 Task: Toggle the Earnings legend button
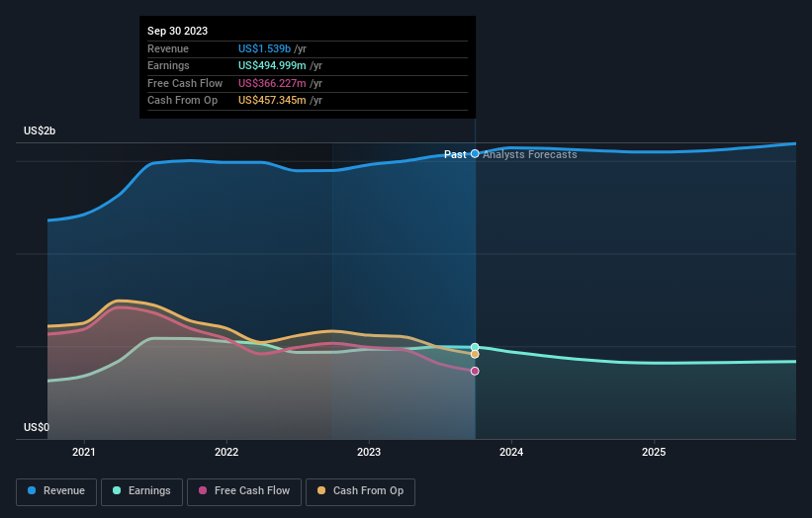pyautogui.click(x=141, y=491)
